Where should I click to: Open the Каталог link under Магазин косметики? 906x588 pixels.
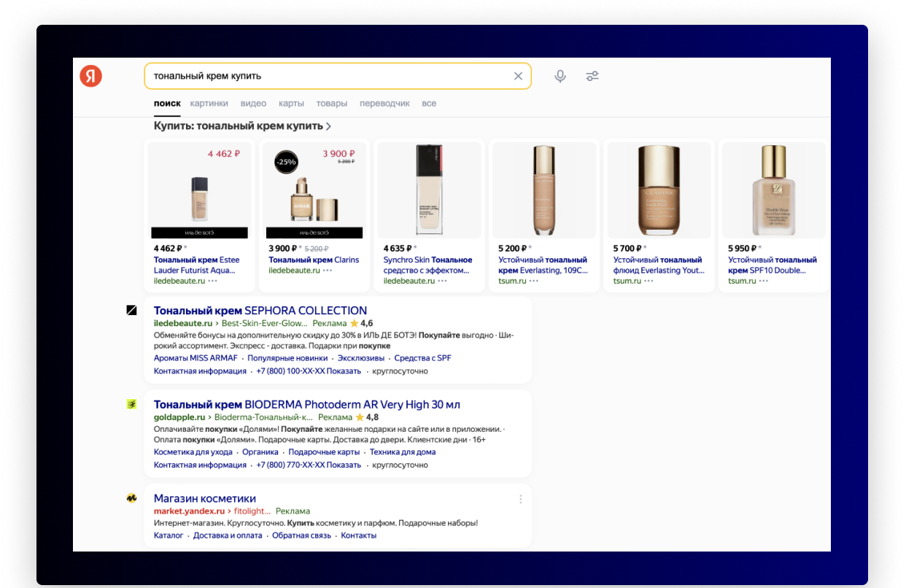pos(169,535)
